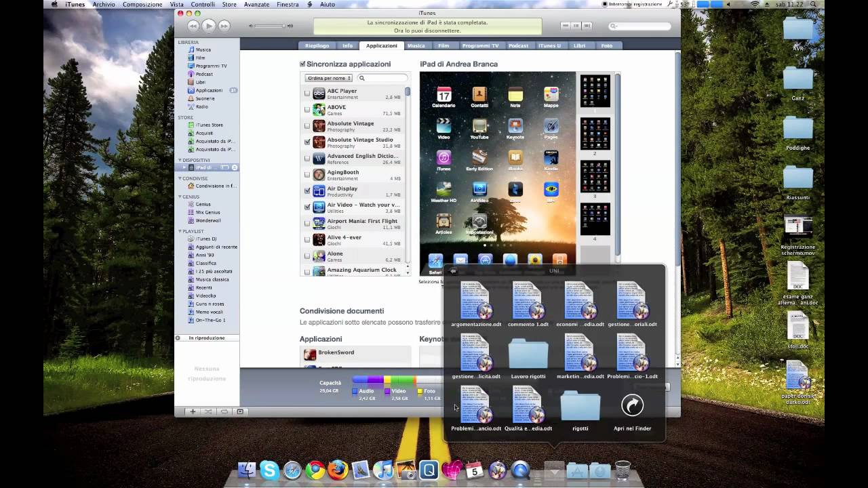Adjust the iTunes volume slider
The width and height of the screenshot is (868, 488).
point(271,26)
